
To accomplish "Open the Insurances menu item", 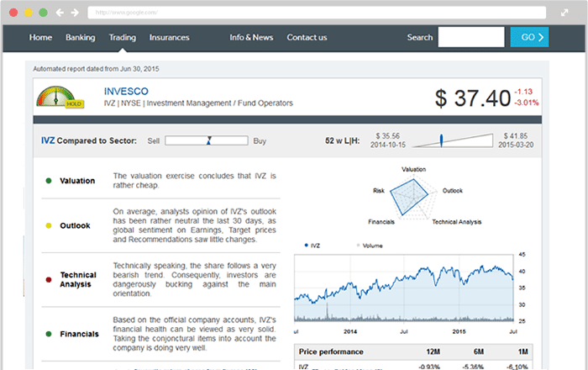I will tap(170, 37).
